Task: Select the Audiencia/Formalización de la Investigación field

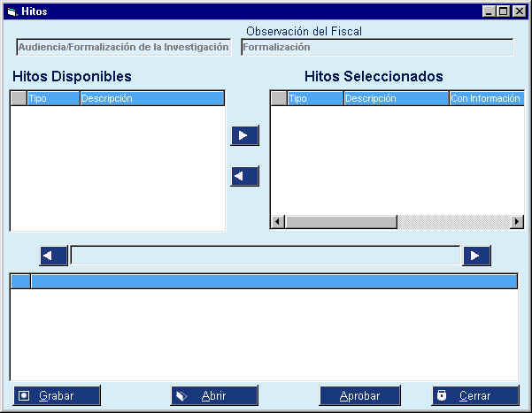Action: point(124,47)
